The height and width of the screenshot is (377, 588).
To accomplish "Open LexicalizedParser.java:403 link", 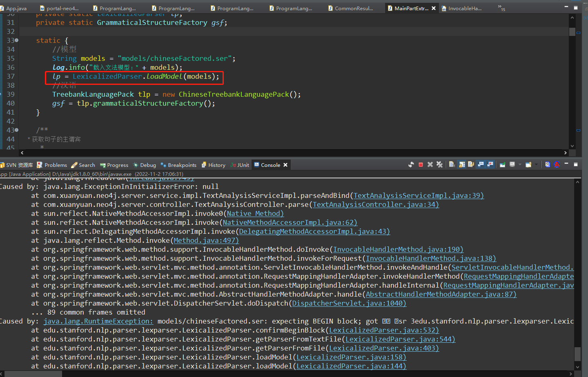I will click(x=384, y=348).
